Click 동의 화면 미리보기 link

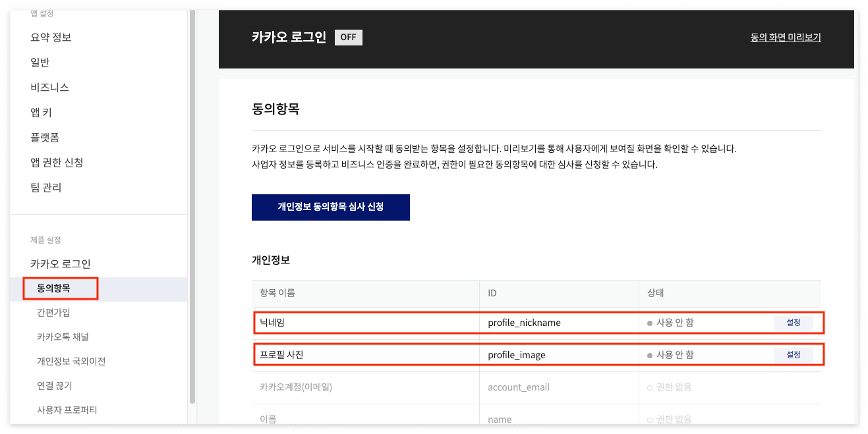786,38
